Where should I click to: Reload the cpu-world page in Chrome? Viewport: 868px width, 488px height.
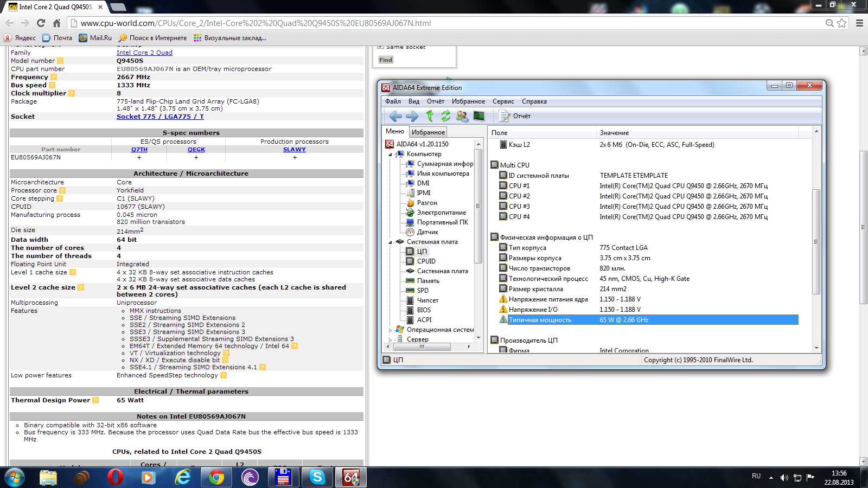tap(41, 23)
